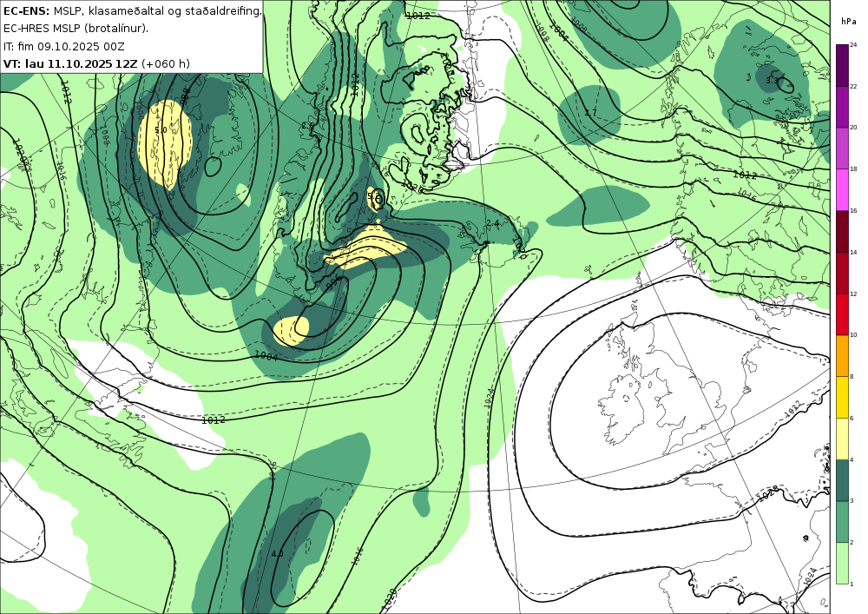Click the orchid 18–20 hPa colorbar segment
Image resolution: width=868 pixels, height=614 pixels.
842,149
